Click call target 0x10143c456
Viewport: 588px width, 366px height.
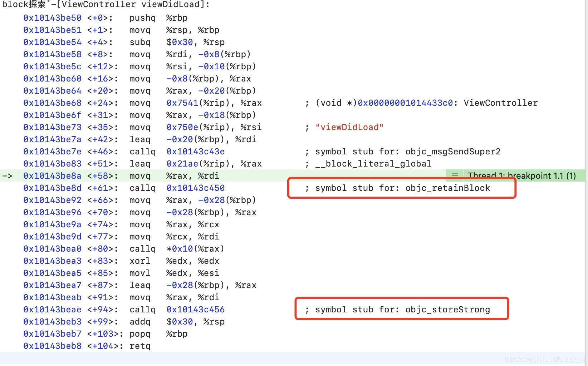[x=196, y=310]
